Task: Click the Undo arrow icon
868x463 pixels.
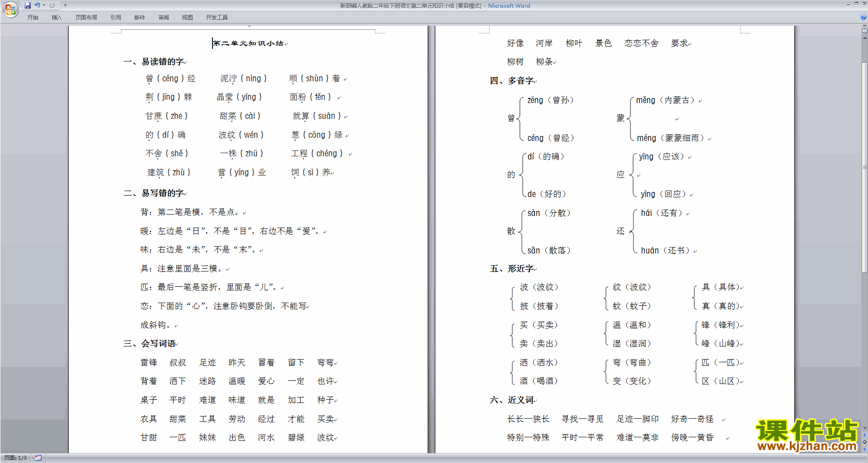Action: click(x=37, y=5)
